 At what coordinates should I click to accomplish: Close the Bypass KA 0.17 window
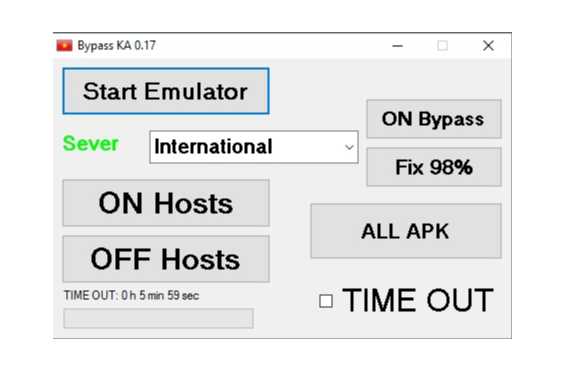point(488,46)
